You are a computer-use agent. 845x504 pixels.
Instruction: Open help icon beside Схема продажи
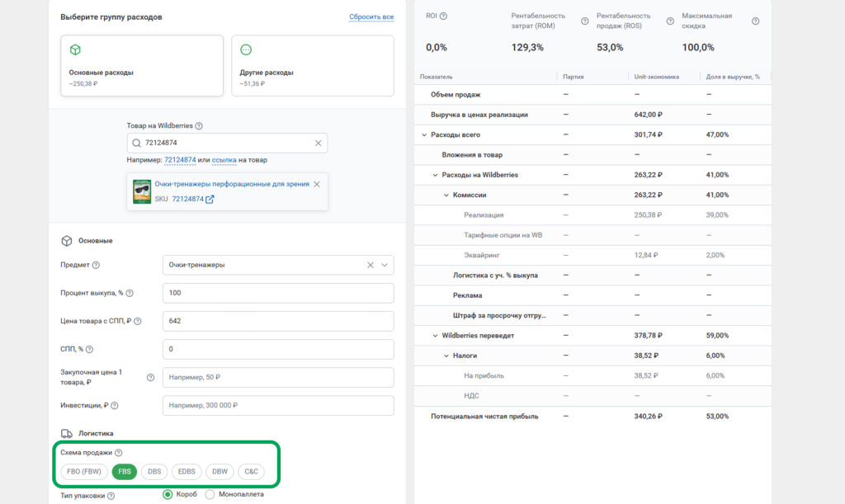(119, 453)
